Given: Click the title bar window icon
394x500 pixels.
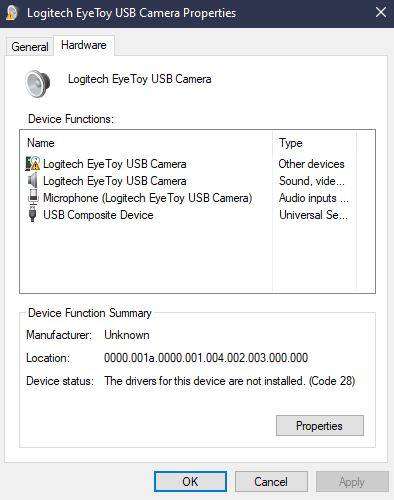Looking at the screenshot, I should click(11, 13).
